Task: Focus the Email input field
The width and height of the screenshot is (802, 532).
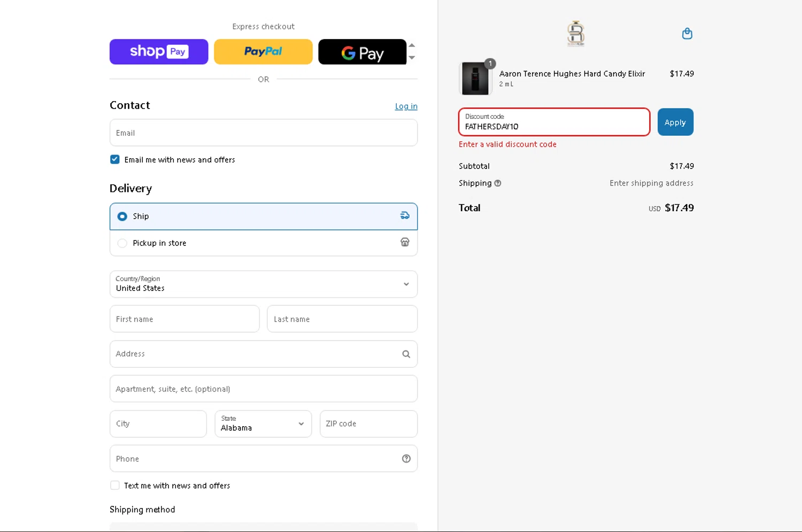Action: pyautogui.click(x=263, y=133)
